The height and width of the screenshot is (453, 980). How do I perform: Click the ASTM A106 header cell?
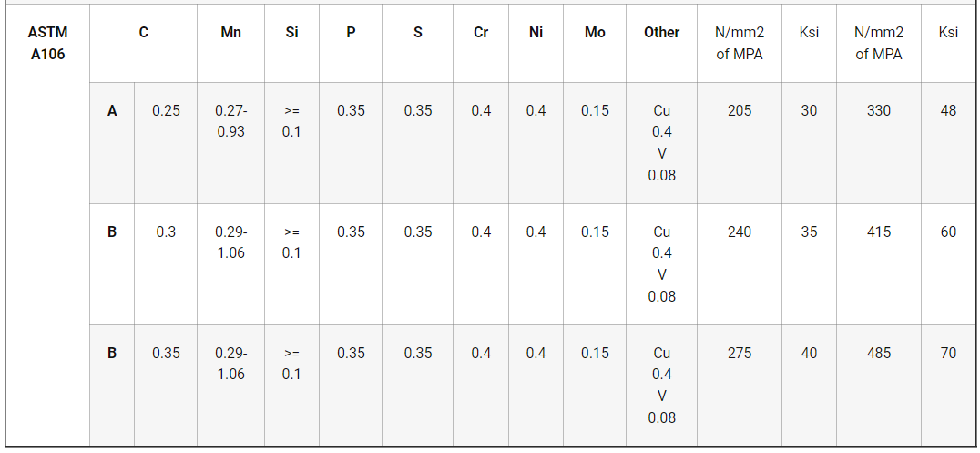pyautogui.click(x=47, y=43)
